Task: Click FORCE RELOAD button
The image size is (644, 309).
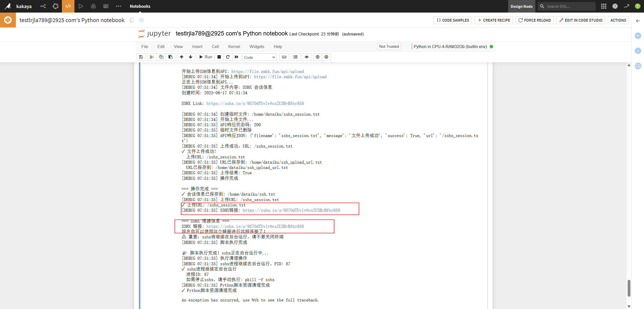Action: (535, 20)
